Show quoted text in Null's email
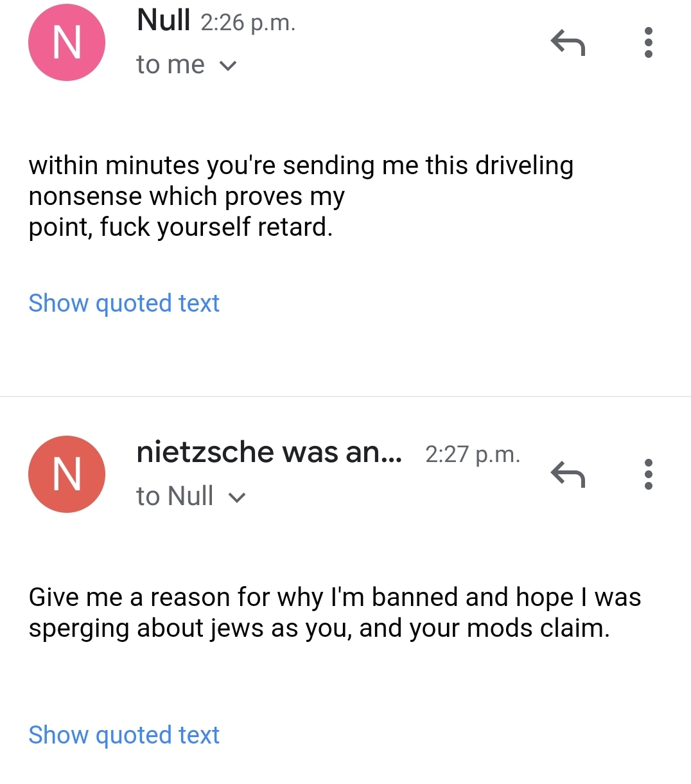 (x=124, y=303)
